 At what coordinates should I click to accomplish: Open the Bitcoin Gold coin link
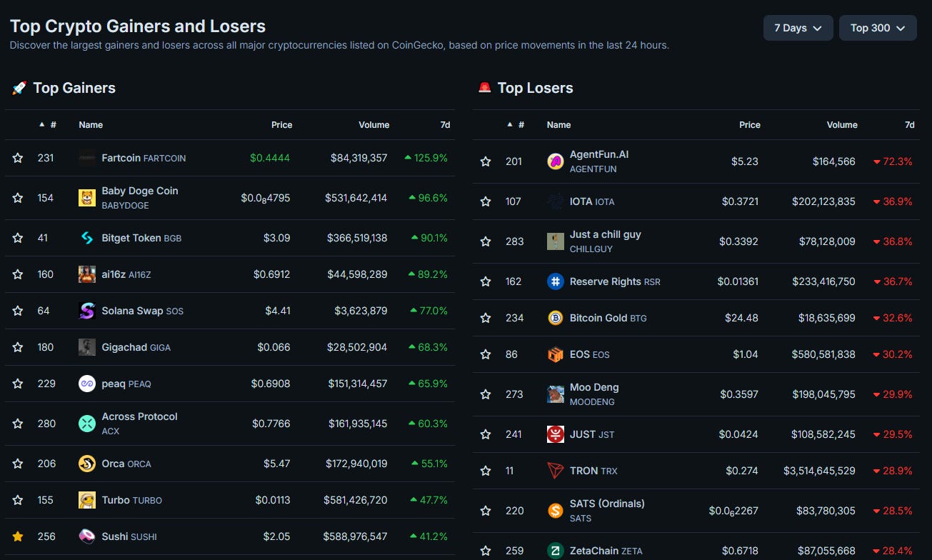(608, 318)
